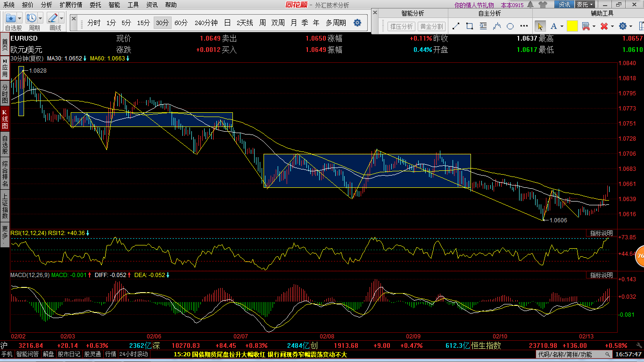Expand the 画线 dropdown arrow
Image resolution: width=644 pixels, height=362 pixels.
click(x=62, y=18)
